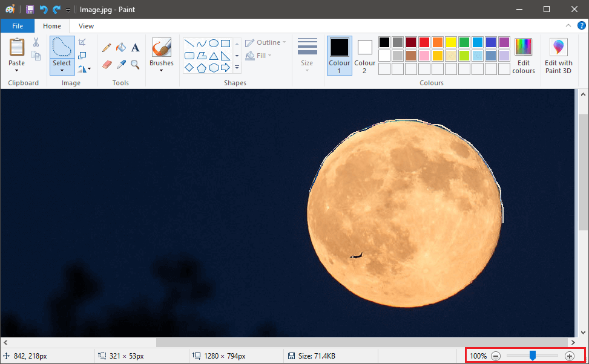Open Edit with Paint 3D
The image size is (589, 364).
[x=558, y=56]
